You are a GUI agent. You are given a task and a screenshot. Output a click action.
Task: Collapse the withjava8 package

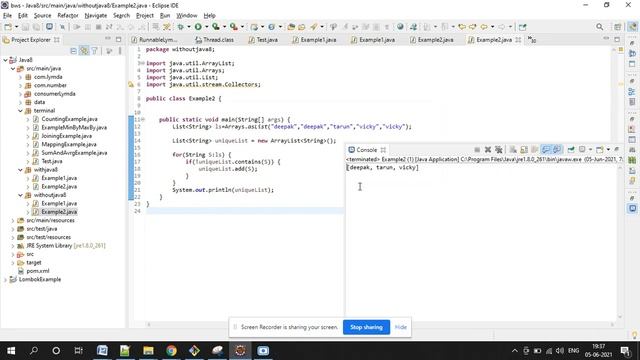(20, 170)
